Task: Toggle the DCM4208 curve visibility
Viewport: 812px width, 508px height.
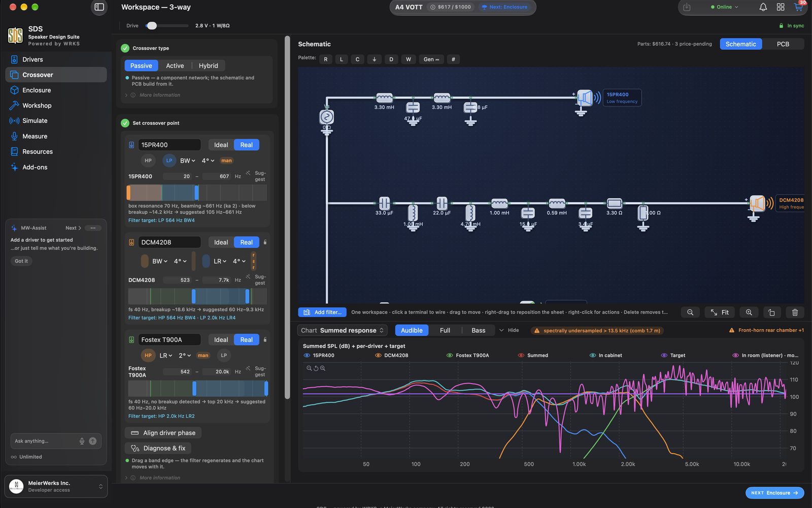Action: point(378,356)
